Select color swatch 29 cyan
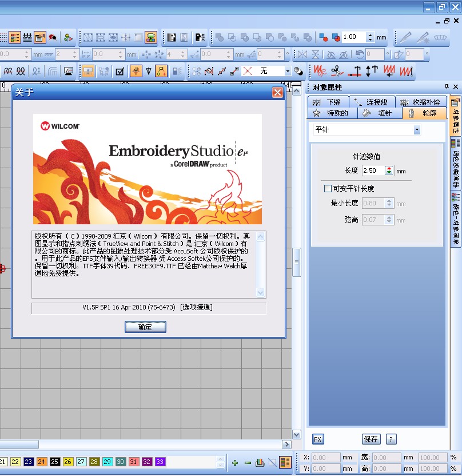 pyautogui.click(x=107, y=462)
